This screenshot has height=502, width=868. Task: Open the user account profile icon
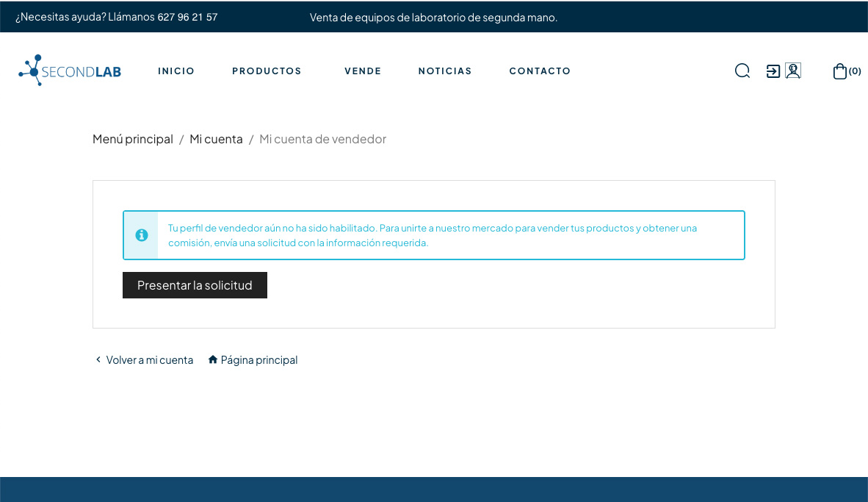[793, 71]
